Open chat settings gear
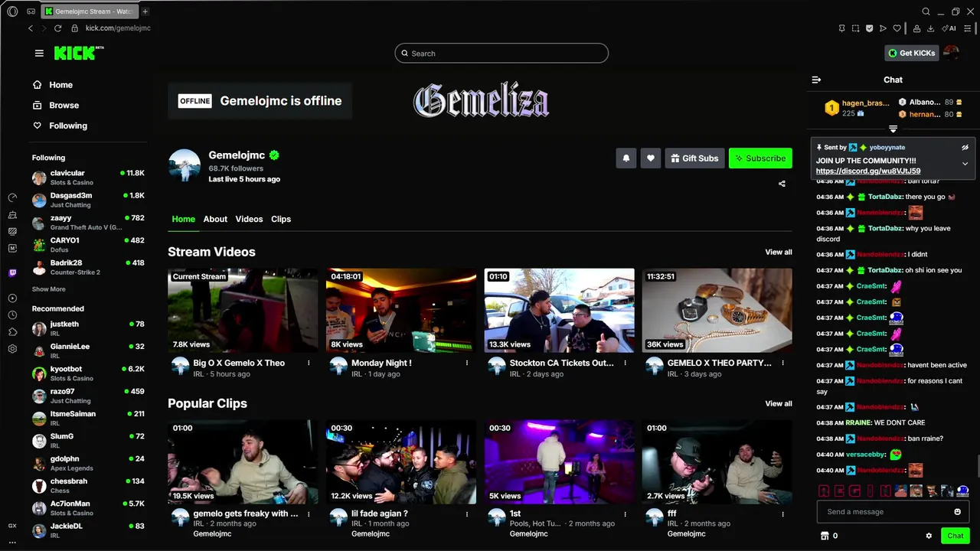This screenshot has height=551, width=980. pyautogui.click(x=929, y=536)
